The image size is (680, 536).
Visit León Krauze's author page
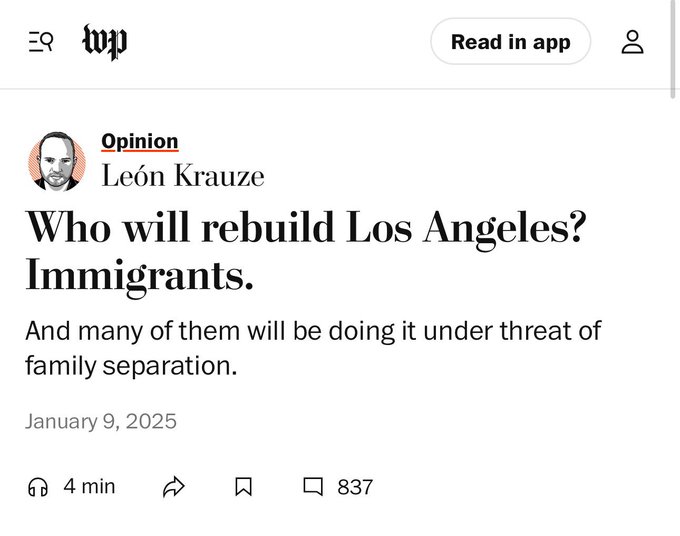click(183, 177)
